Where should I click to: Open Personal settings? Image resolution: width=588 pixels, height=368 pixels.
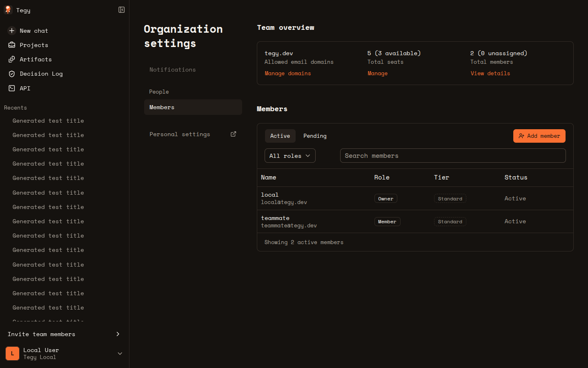193,134
